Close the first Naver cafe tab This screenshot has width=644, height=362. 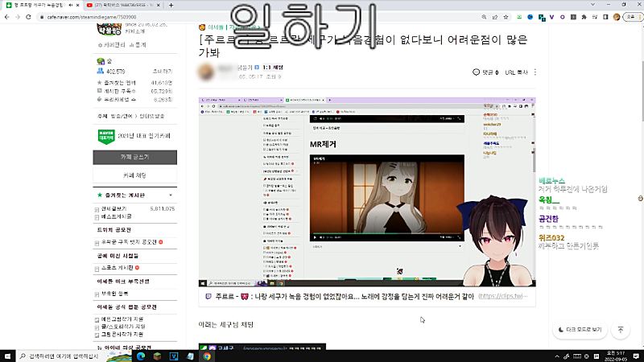[x=77, y=5]
